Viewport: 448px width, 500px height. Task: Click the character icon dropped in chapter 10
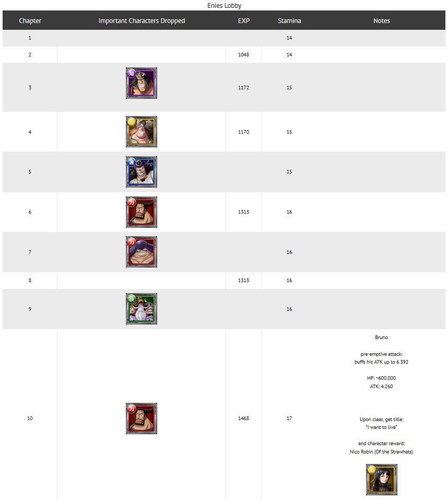(141, 418)
